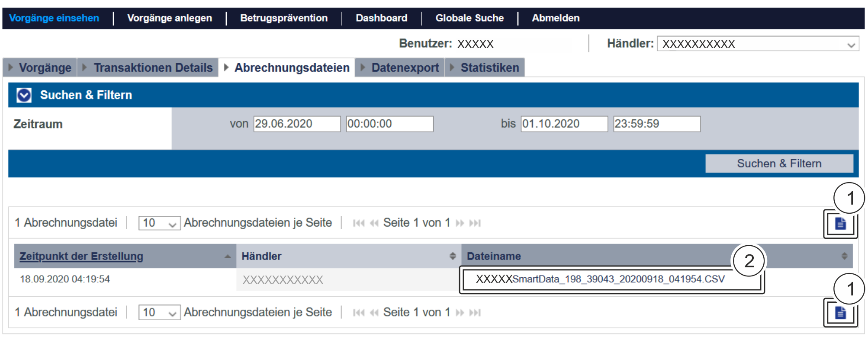Viewport: 868px width, 340px height.
Task: Go to next page in bottom pager
Action: pos(460,313)
